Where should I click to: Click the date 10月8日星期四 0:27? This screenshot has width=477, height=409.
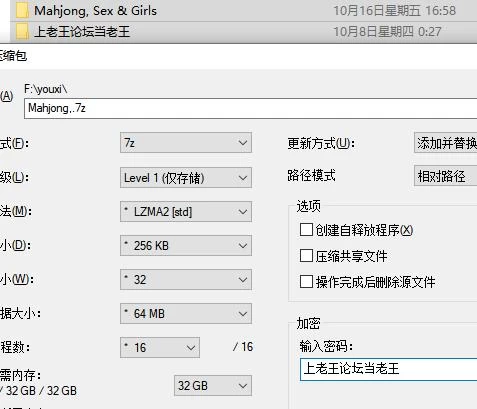point(387,32)
